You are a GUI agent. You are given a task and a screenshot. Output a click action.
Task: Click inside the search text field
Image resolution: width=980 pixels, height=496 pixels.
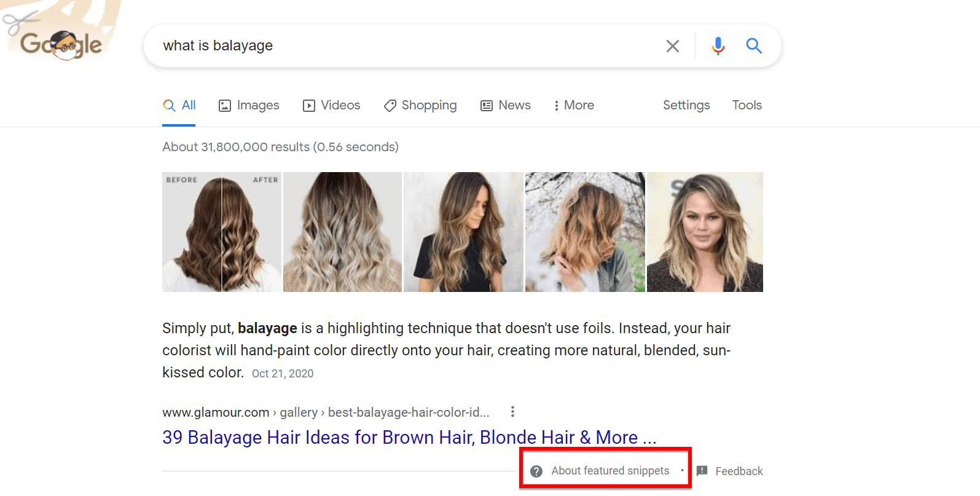tap(399, 46)
